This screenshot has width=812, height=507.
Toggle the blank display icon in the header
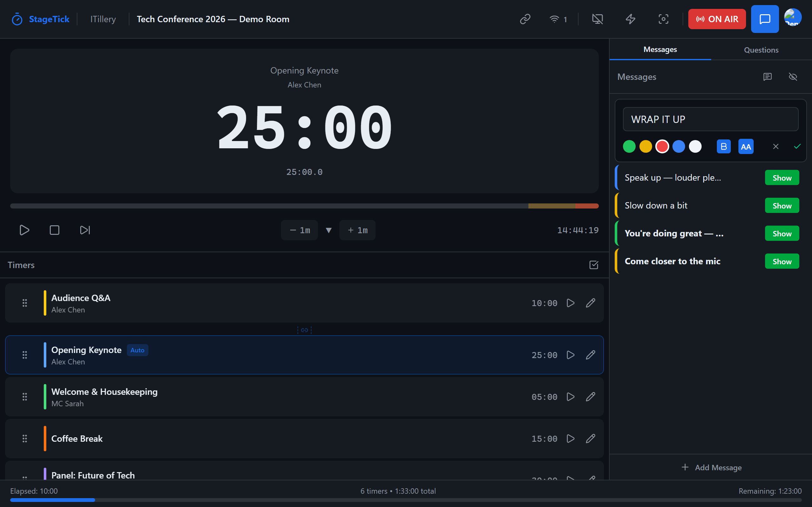(598, 19)
